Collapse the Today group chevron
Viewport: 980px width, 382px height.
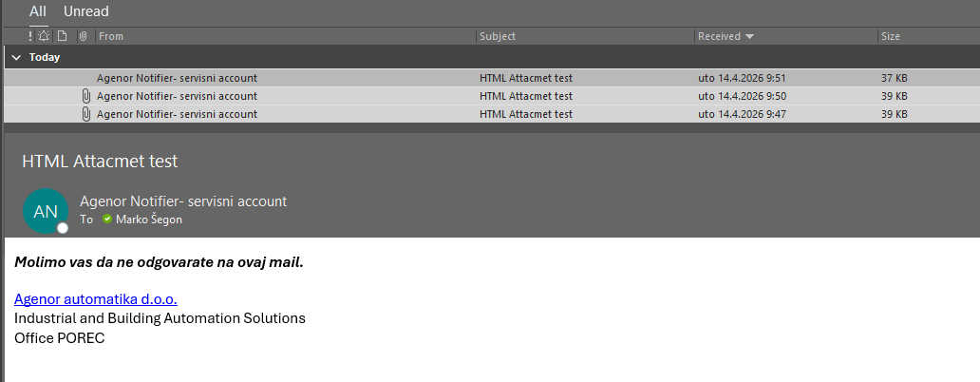[x=16, y=57]
